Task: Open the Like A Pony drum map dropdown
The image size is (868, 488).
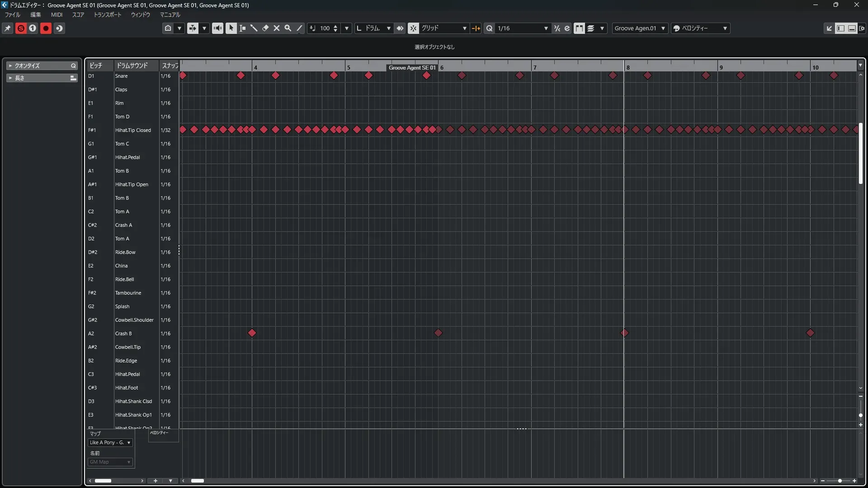Action: click(x=110, y=443)
